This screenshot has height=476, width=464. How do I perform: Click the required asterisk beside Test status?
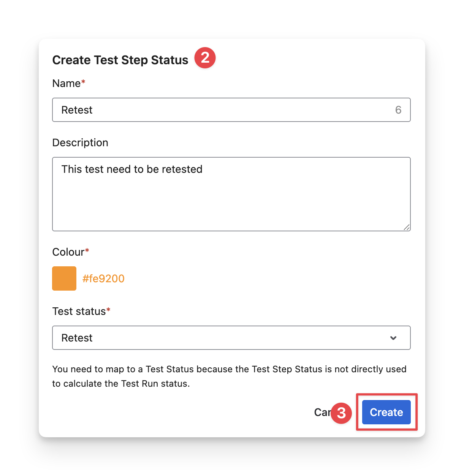pos(108,310)
